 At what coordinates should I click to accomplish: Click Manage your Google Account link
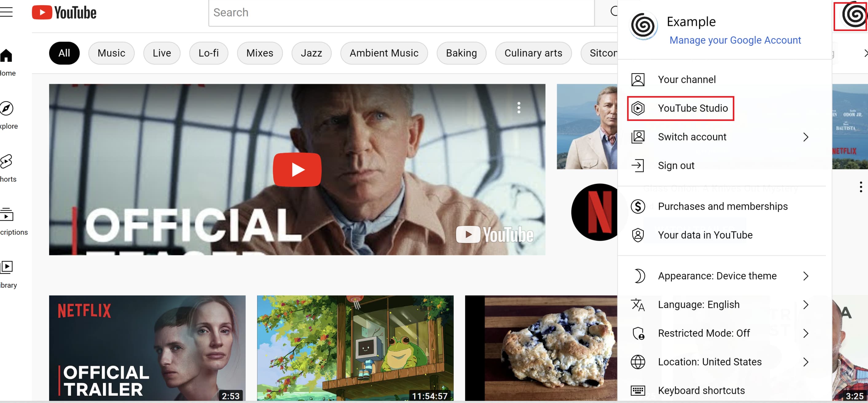[735, 40]
